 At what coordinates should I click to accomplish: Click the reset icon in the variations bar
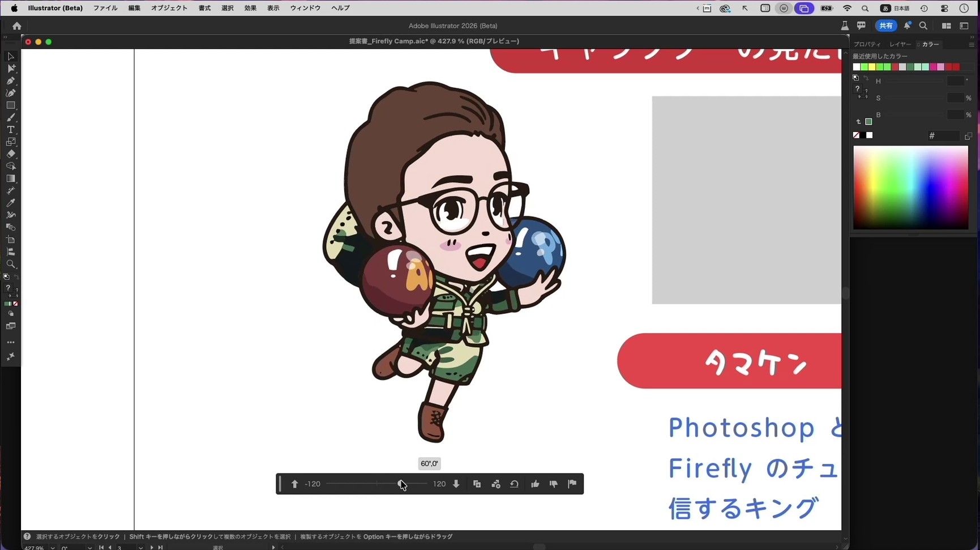(514, 484)
